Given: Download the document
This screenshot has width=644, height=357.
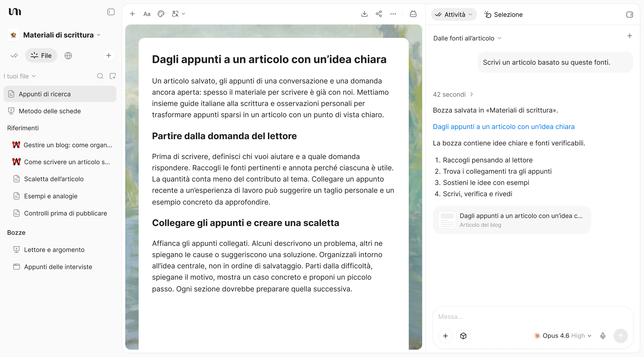Looking at the screenshot, I should tap(364, 14).
